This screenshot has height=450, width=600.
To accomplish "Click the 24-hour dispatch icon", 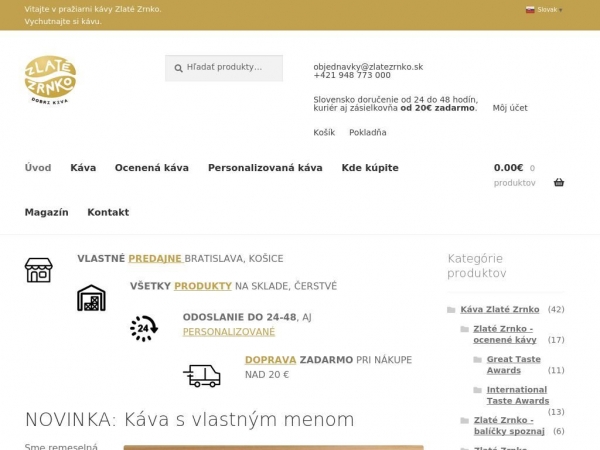I will (x=144, y=328).
